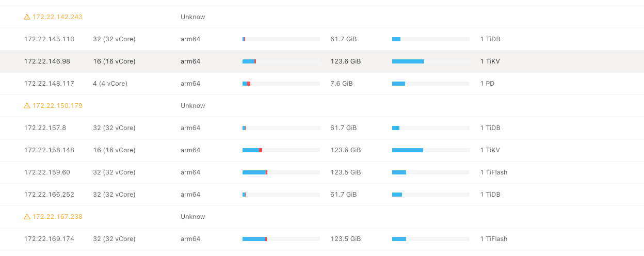Image resolution: width=644 pixels, height=256 pixels.
Task: Click CPU usage bar for 172.22.159.60
Action: [x=281, y=172]
